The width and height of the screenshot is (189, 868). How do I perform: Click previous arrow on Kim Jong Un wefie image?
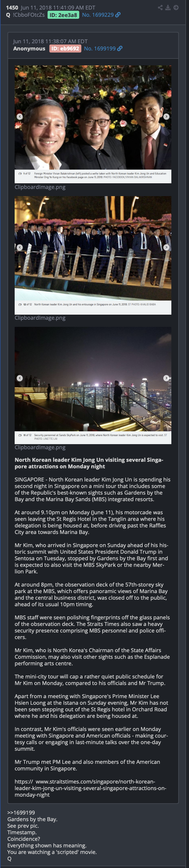click(x=20, y=117)
